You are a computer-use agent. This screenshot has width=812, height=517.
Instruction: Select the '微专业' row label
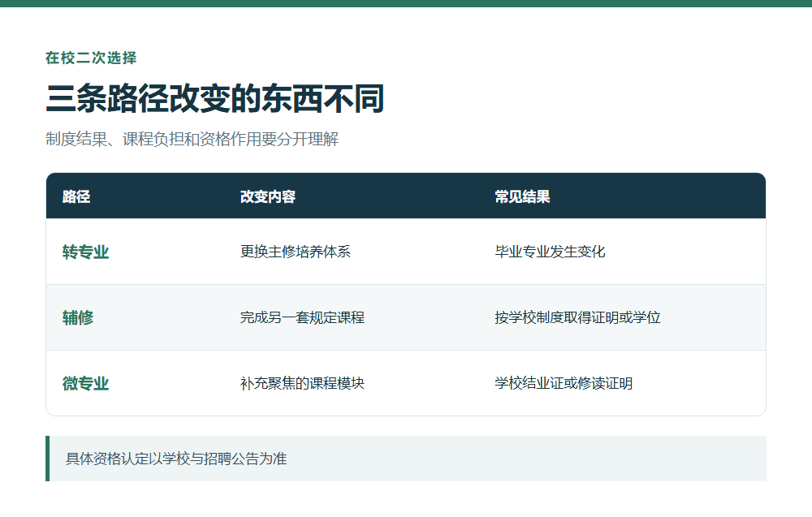(x=85, y=383)
